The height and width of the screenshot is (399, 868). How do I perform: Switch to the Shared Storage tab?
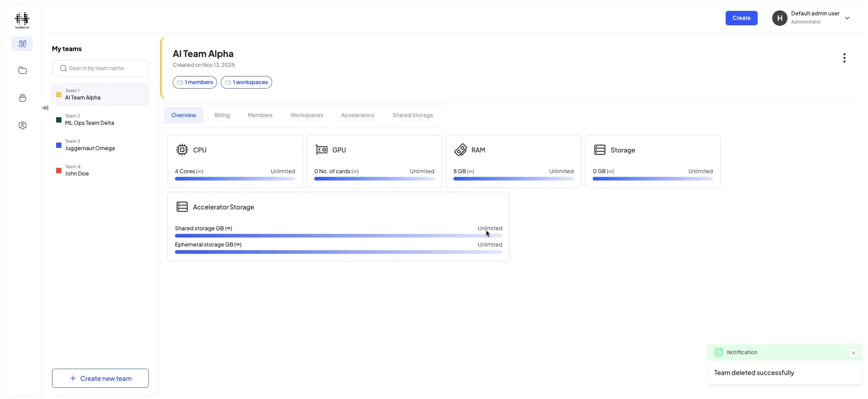click(413, 115)
